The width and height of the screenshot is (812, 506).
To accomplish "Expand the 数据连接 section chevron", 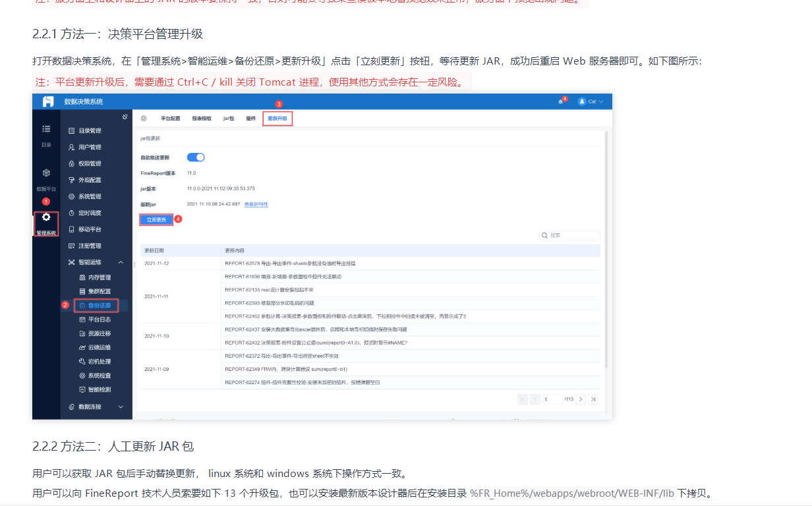I will point(121,407).
